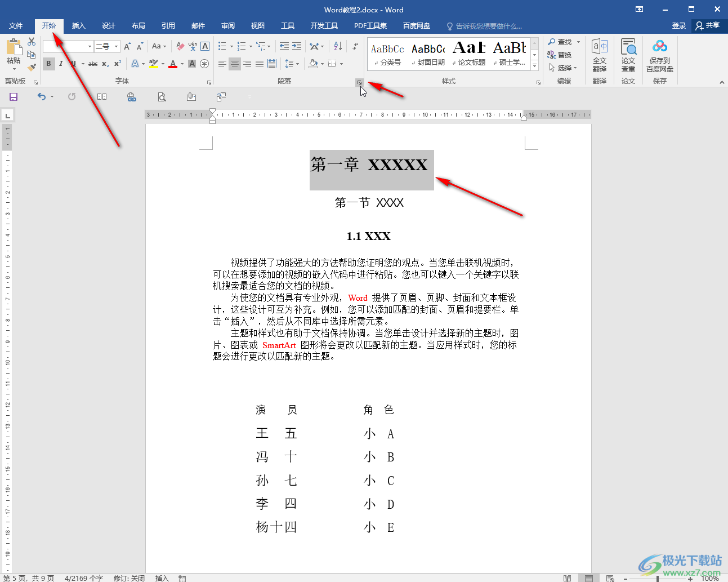This screenshot has width=728, height=582.
Task: Click 替换 Replace button
Action: (x=560, y=55)
